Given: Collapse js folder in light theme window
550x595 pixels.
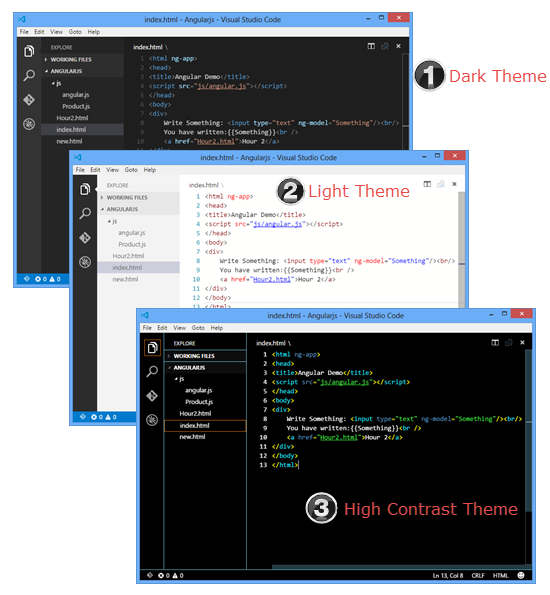Looking at the screenshot, I should [x=109, y=221].
